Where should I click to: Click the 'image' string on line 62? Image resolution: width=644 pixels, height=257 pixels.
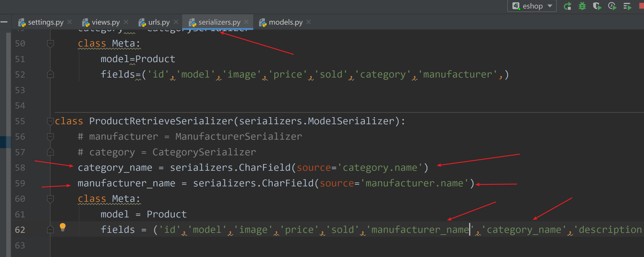coord(253,230)
